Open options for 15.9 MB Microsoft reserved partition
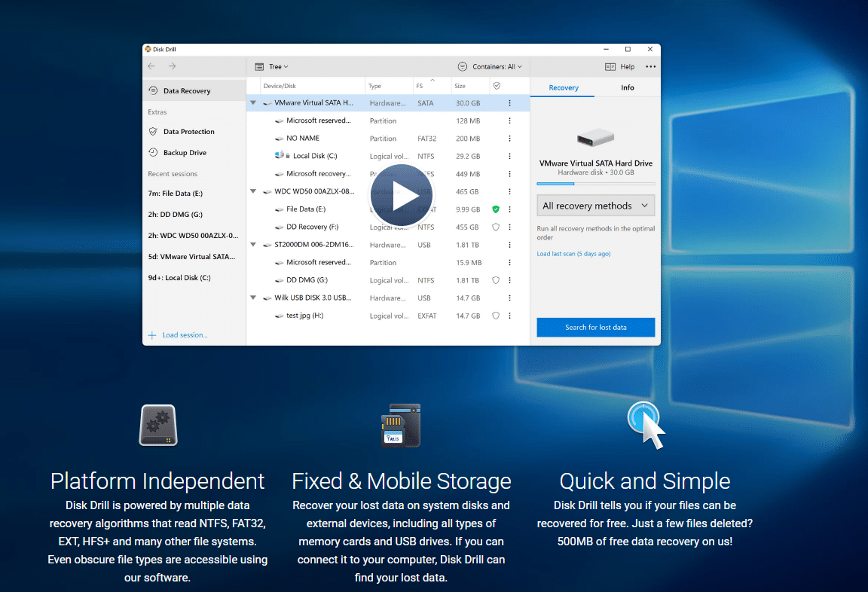Screen dimensions: 868x592 click(x=510, y=262)
